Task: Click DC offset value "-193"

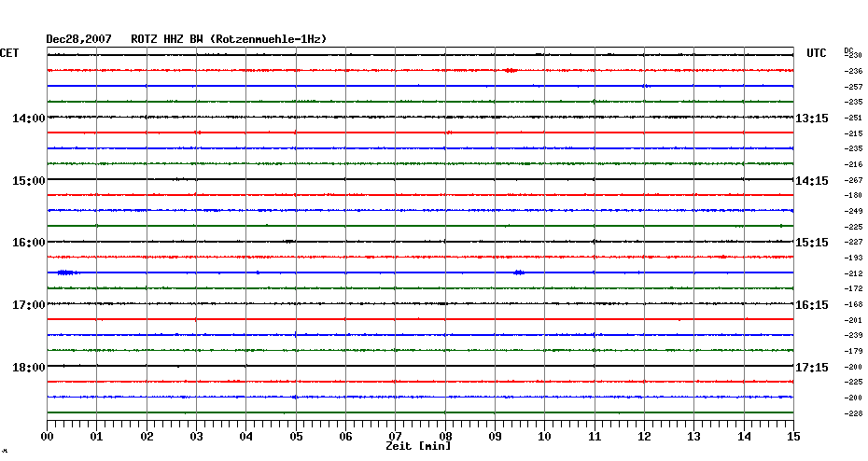Action: [853, 258]
